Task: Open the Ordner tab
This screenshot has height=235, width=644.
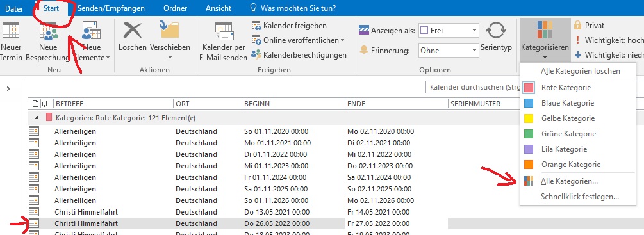Action: point(176,8)
